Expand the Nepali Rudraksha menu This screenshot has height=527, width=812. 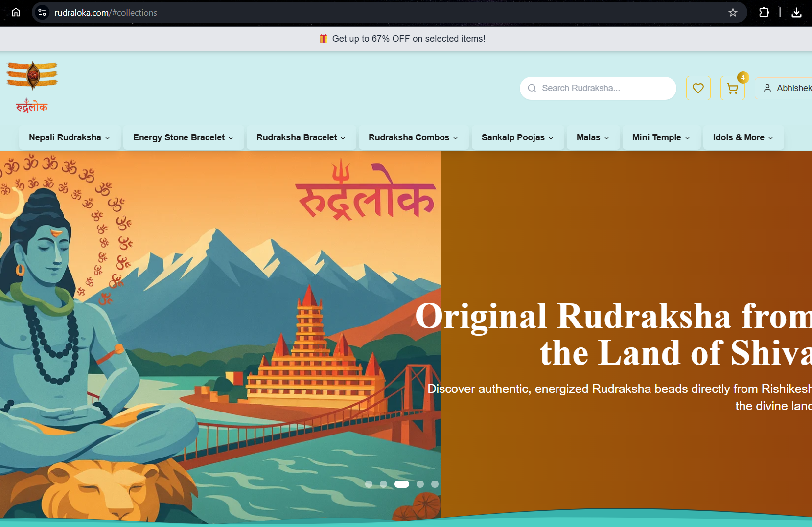point(70,137)
